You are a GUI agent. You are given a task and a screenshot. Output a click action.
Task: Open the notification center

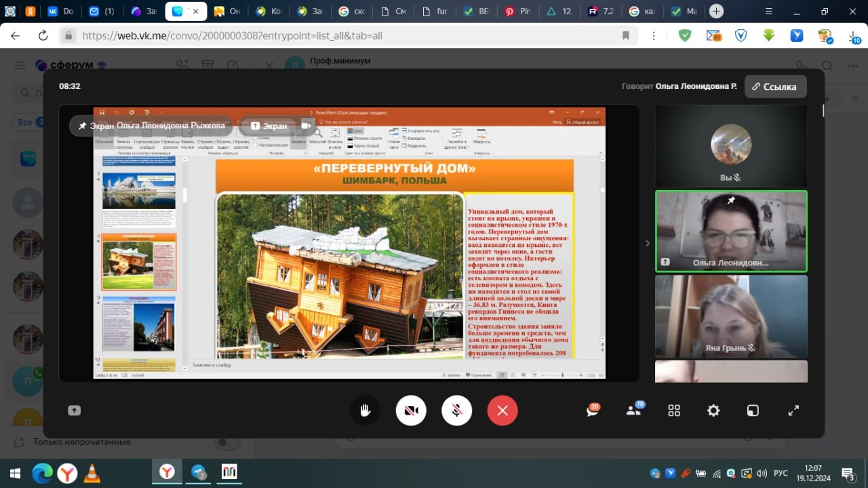[848, 473]
